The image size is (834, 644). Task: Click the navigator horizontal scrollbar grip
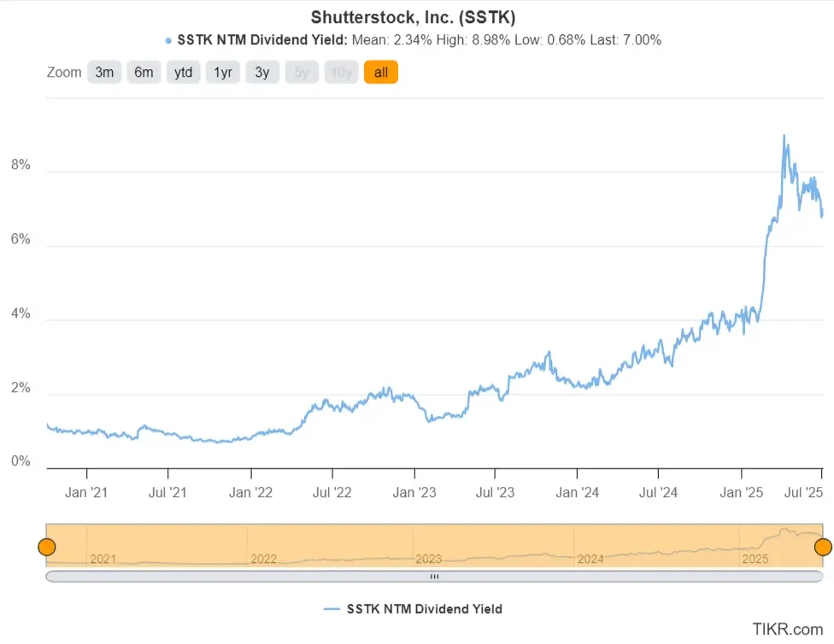[435, 577]
